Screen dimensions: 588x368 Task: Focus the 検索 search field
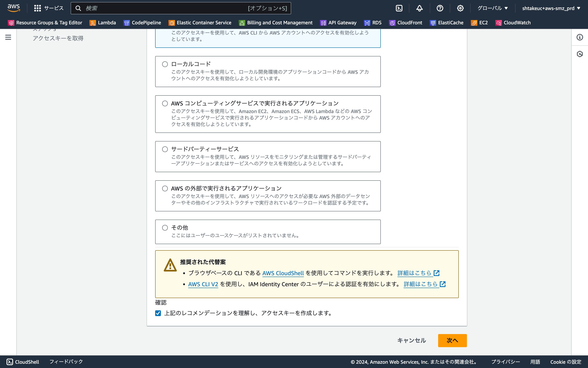tap(181, 8)
